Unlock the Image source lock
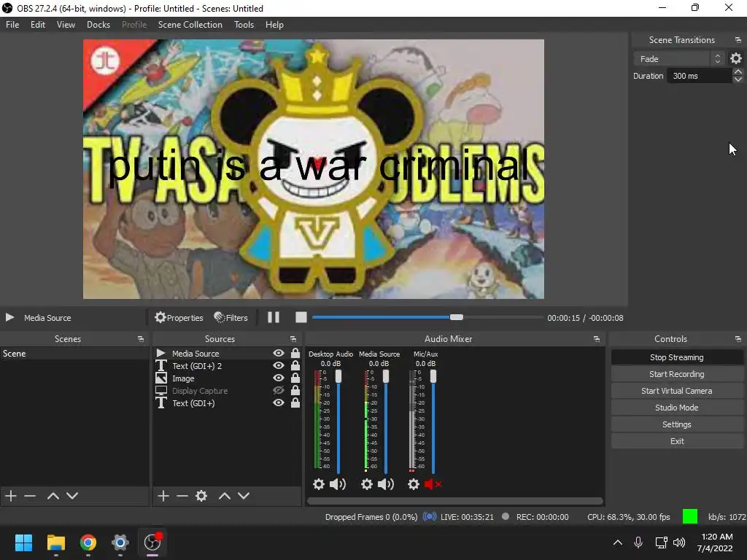This screenshot has width=747, height=560. (295, 378)
